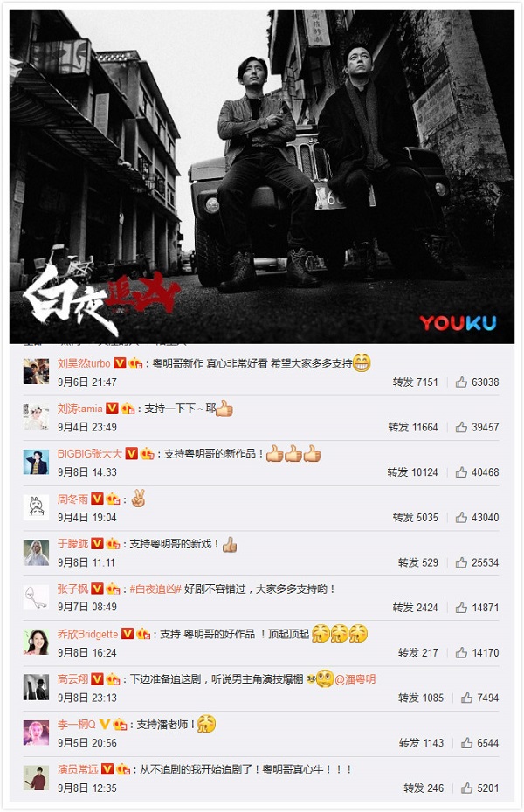Repost 刘涛tamia's comment via 转发 11664

(x=413, y=427)
